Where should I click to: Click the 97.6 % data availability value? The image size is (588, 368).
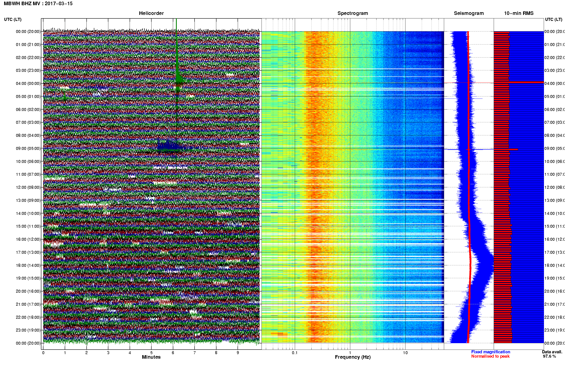[549, 356]
